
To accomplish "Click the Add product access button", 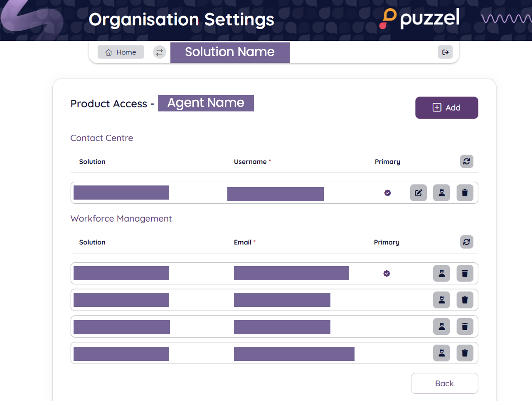I will pyautogui.click(x=446, y=108).
